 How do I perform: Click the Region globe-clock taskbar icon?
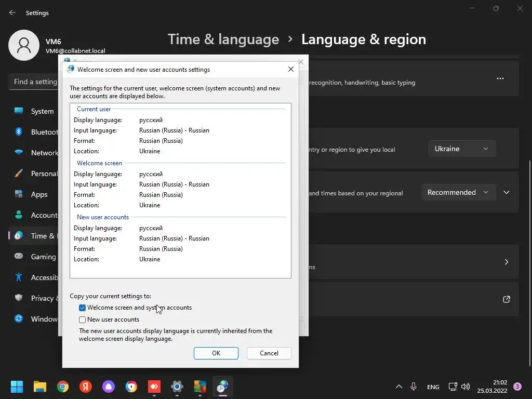[x=222, y=387]
